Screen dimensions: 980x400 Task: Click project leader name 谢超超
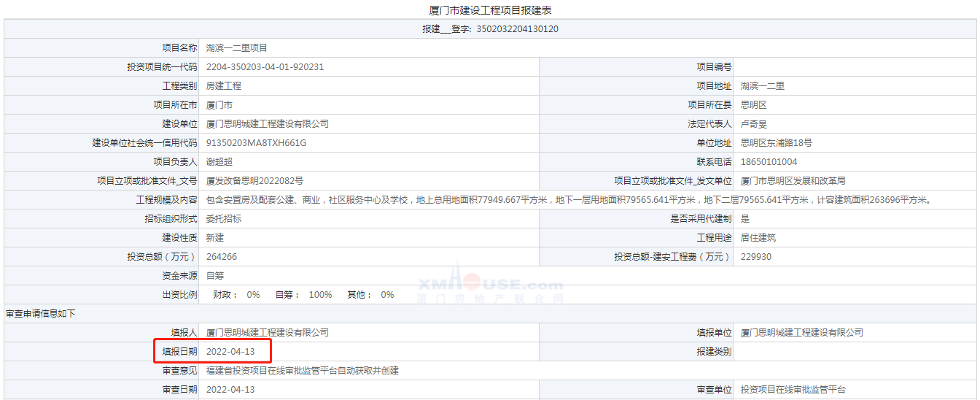point(219,162)
